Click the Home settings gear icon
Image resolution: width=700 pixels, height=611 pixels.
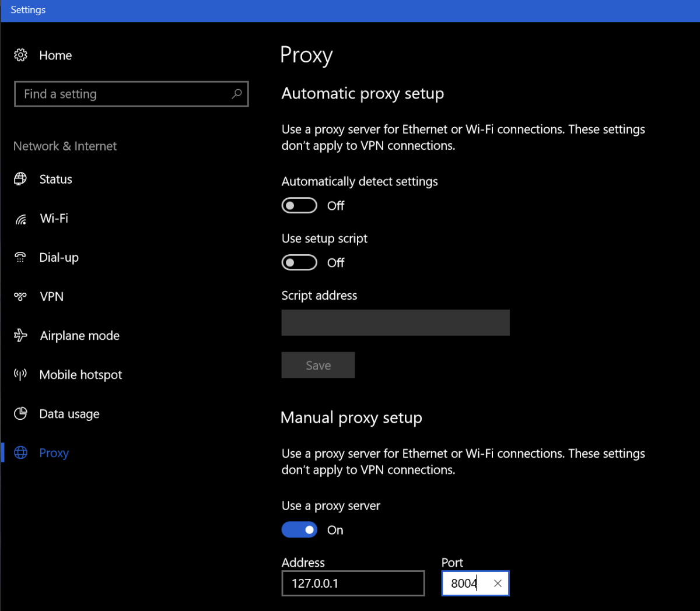click(20, 54)
